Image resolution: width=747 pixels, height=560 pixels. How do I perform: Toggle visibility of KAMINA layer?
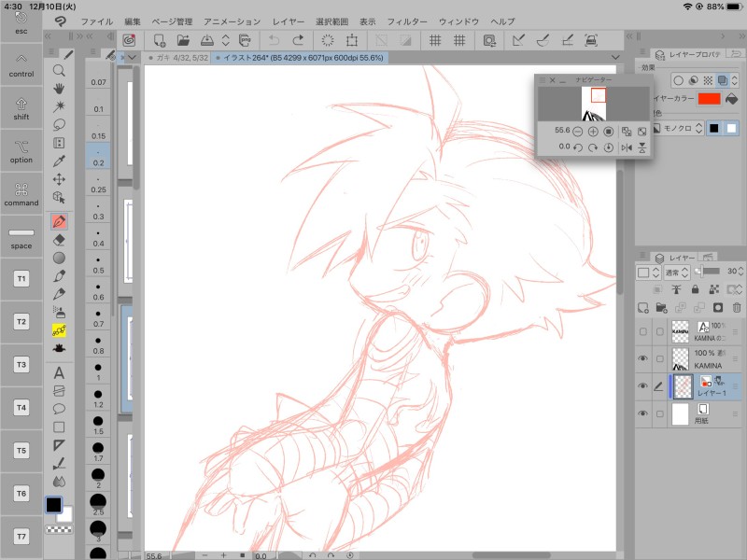(642, 358)
